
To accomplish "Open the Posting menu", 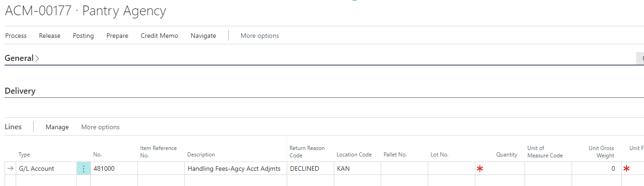I will pyautogui.click(x=83, y=36).
